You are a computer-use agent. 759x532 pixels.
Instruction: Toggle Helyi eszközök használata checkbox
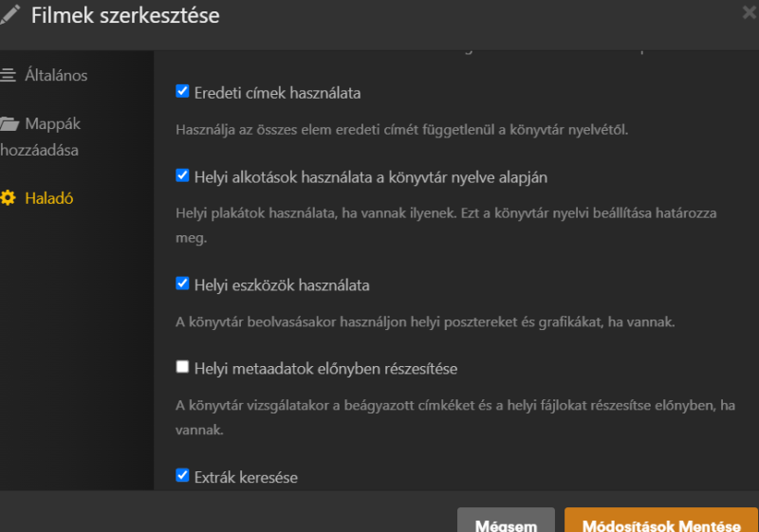click(182, 283)
